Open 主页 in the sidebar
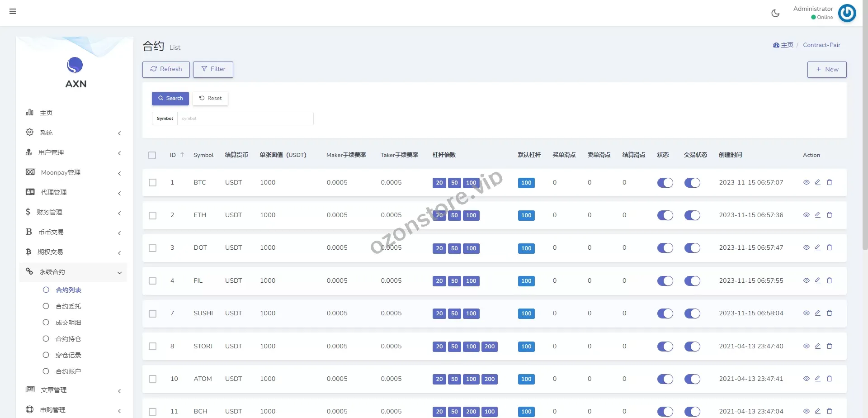868x418 pixels. click(x=46, y=113)
